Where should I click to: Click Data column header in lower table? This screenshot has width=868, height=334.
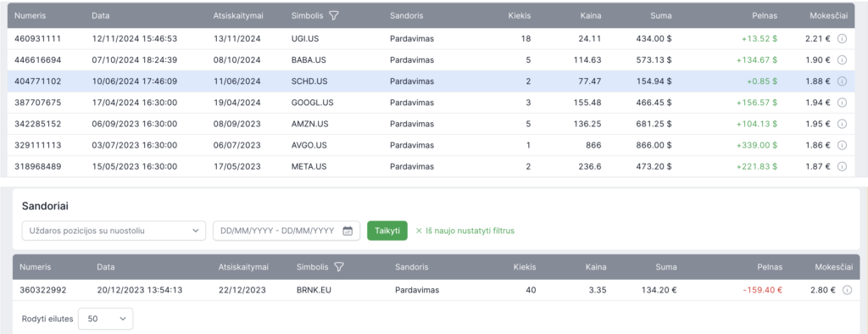click(x=106, y=267)
